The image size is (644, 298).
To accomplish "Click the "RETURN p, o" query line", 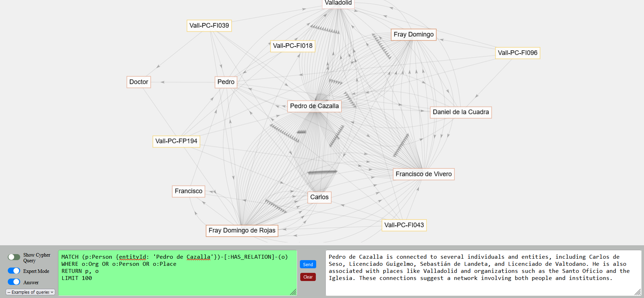I will (x=80, y=271).
